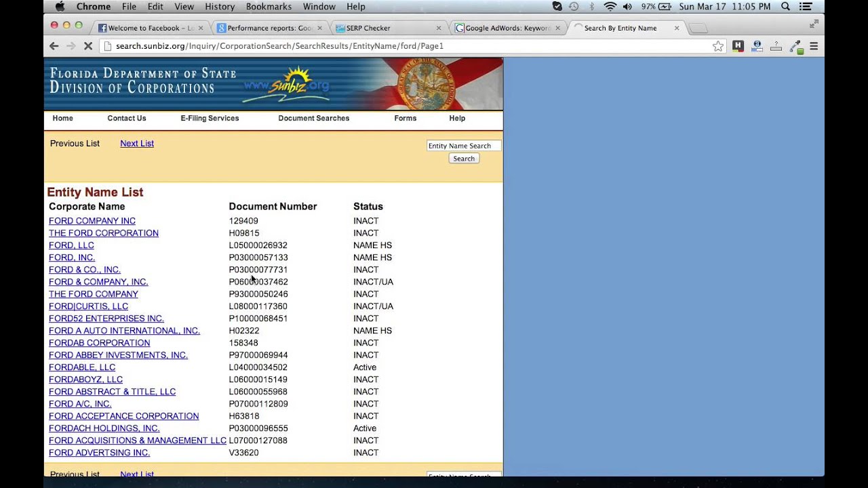Click Contact Us in site navigation

click(x=127, y=118)
